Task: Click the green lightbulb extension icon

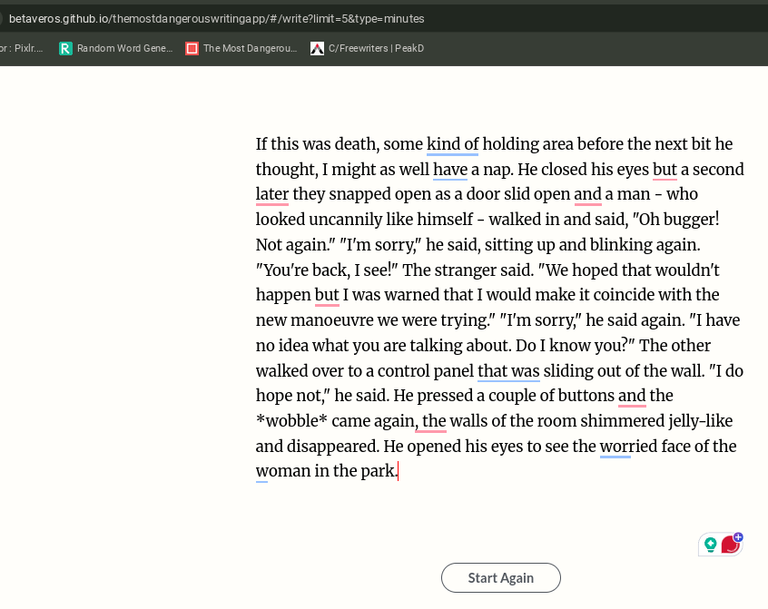Action: point(710,544)
